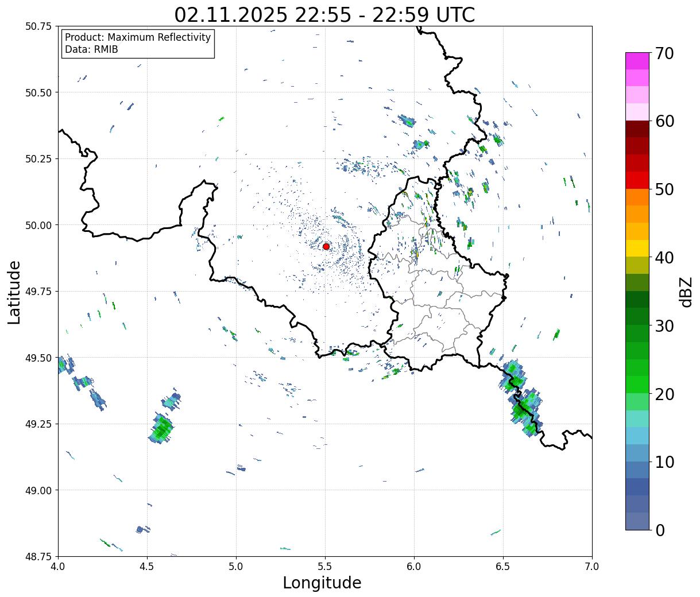This screenshot has width=700, height=597.
Task: Click latitude tick label 50.00
Action: click(x=38, y=225)
